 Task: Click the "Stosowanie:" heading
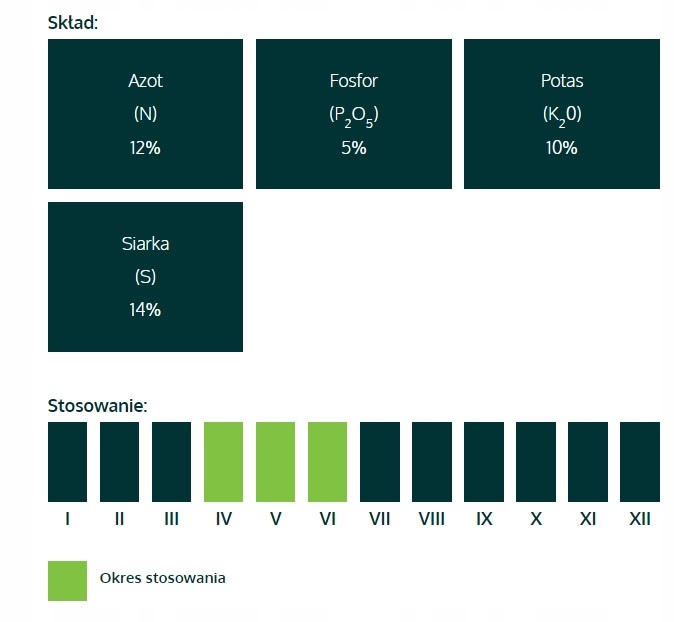(98, 406)
